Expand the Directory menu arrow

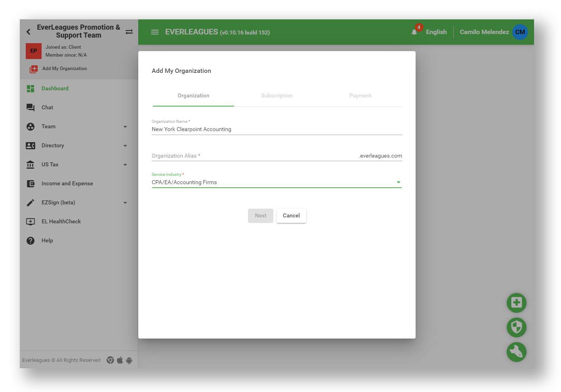pyautogui.click(x=125, y=146)
